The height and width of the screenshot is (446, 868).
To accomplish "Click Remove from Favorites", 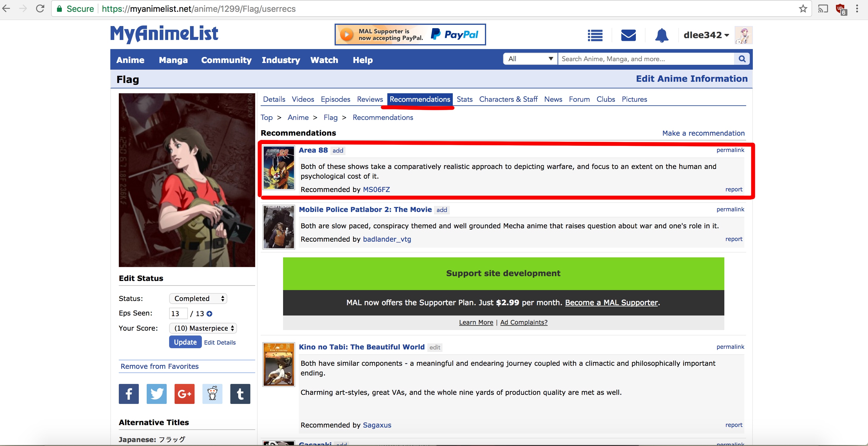I will click(x=160, y=366).
